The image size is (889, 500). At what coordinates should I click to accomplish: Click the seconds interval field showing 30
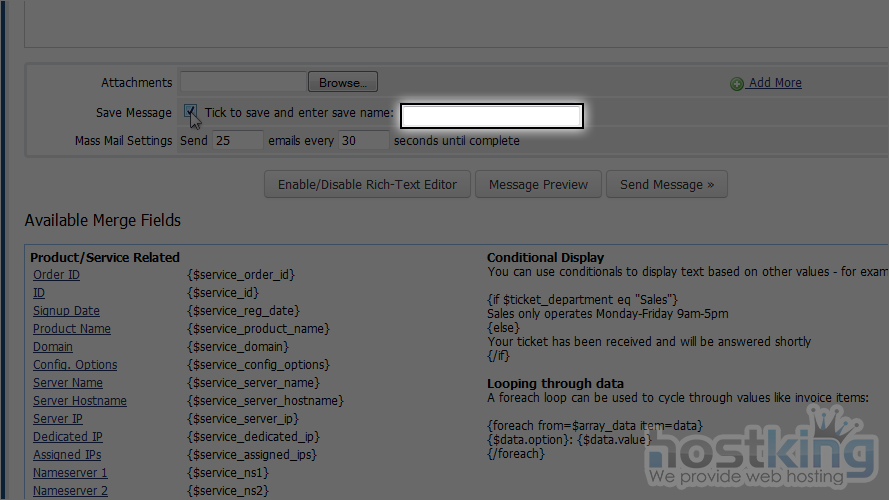[x=363, y=141]
